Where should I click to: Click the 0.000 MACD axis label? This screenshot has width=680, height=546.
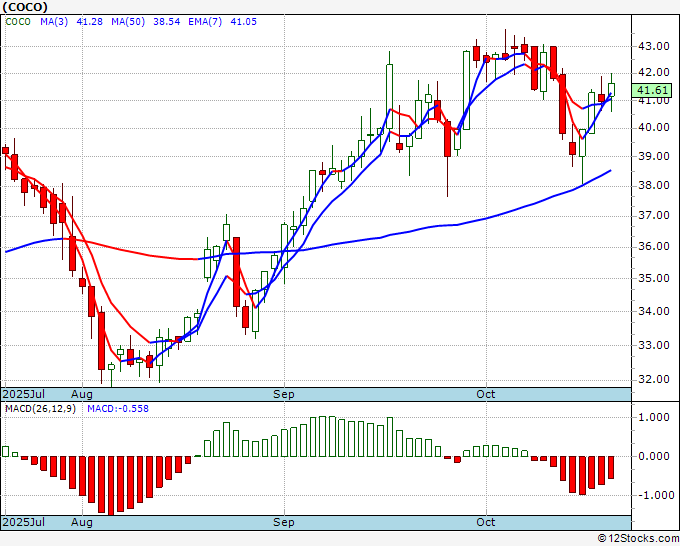click(x=654, y=456)
